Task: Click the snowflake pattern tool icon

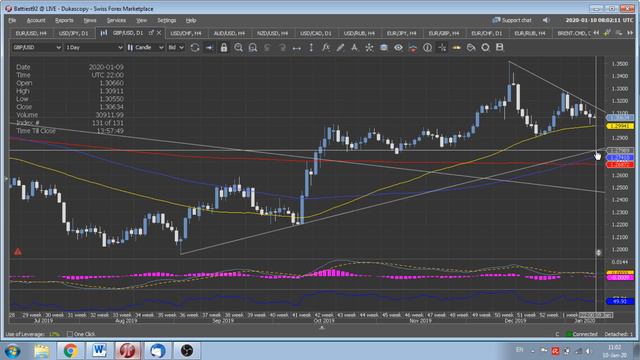Action: point(369,48)
